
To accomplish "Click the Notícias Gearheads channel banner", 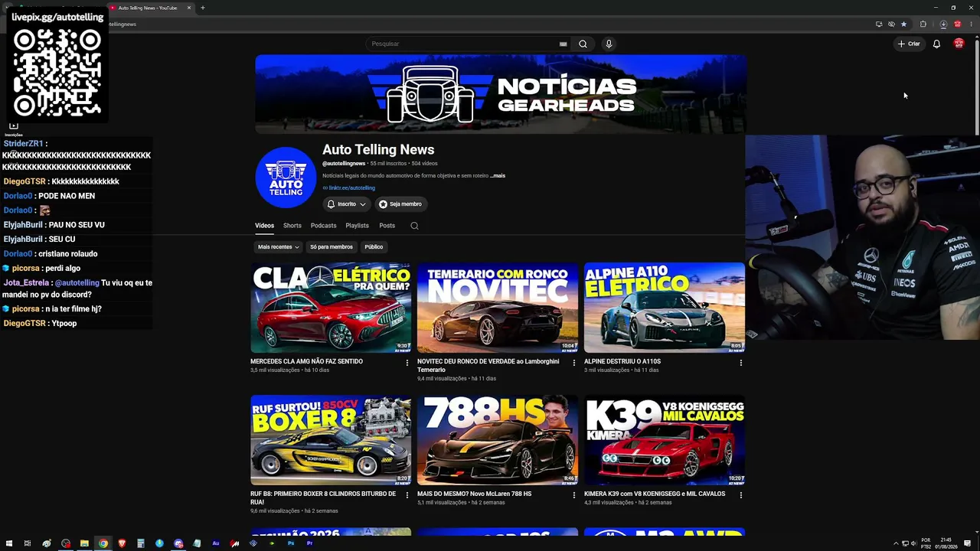I will 501,94.
